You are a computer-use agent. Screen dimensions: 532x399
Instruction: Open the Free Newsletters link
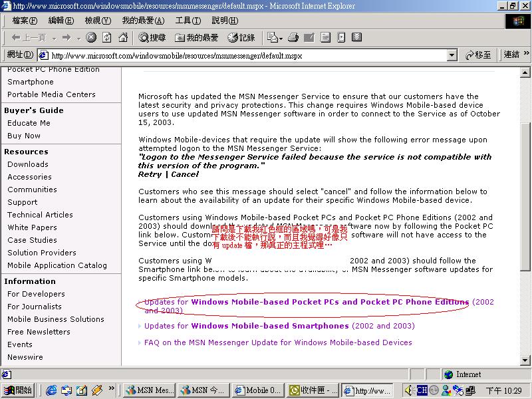click(x=39, y=332)
